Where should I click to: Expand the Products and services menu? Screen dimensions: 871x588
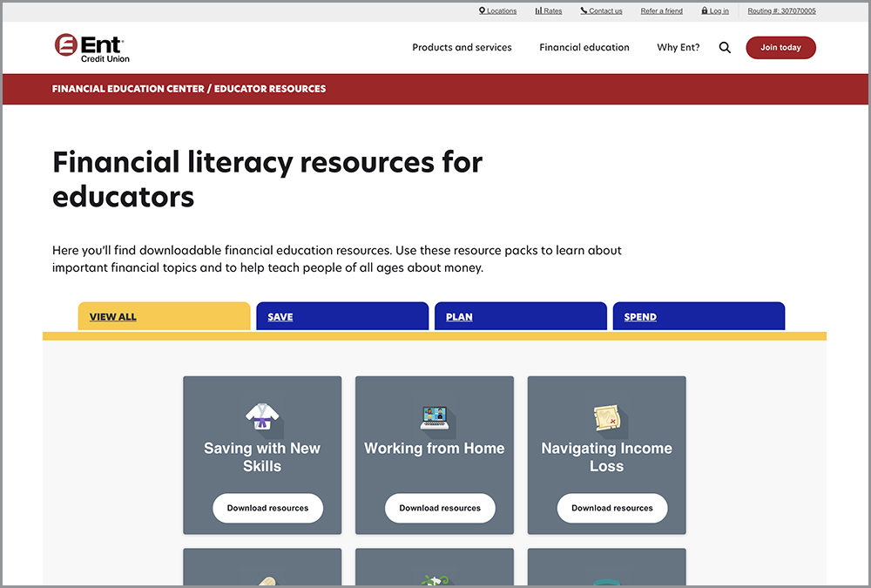462,47
